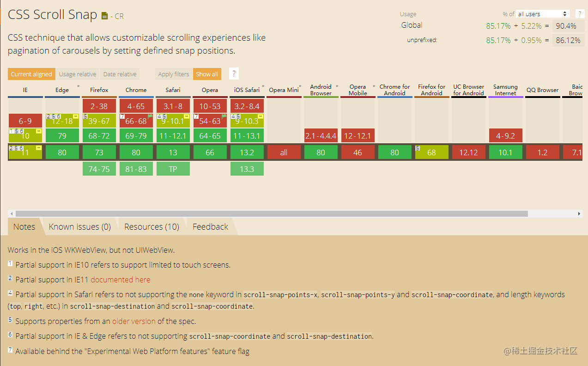Click the Safari column header

click(173, 90)
